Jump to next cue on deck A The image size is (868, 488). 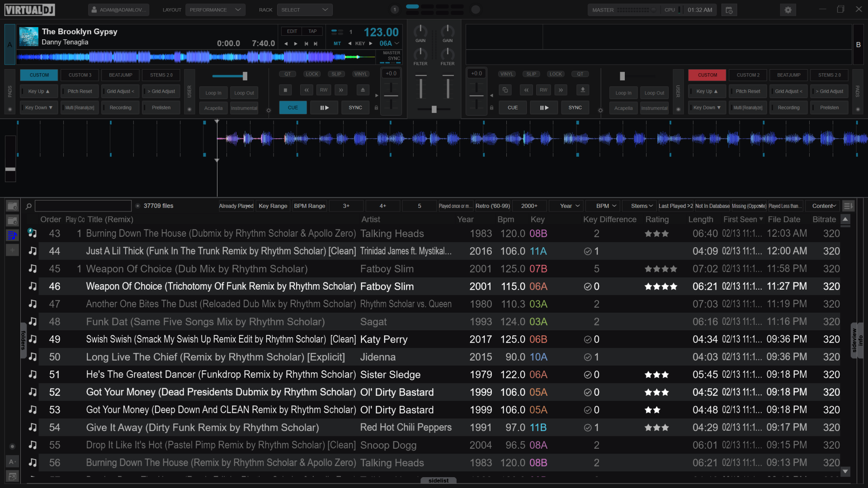(316, 44)
